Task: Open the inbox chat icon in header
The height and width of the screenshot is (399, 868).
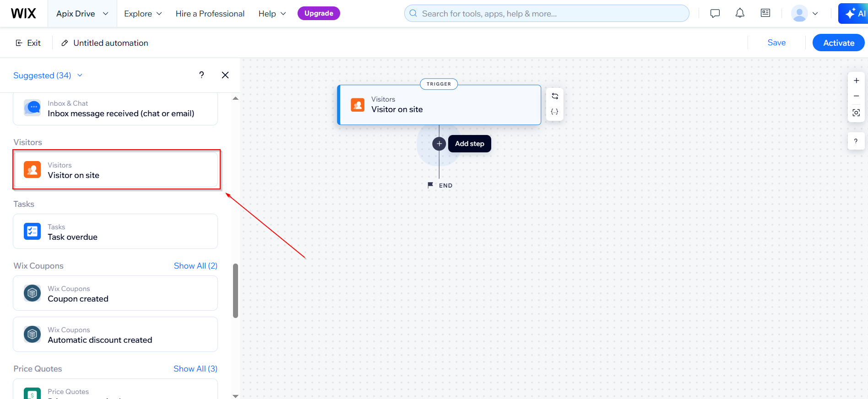Action: [715, 13]
